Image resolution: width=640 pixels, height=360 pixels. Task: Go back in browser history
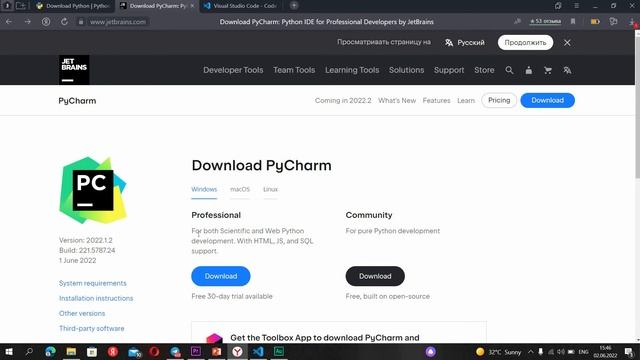click(9, 22)
